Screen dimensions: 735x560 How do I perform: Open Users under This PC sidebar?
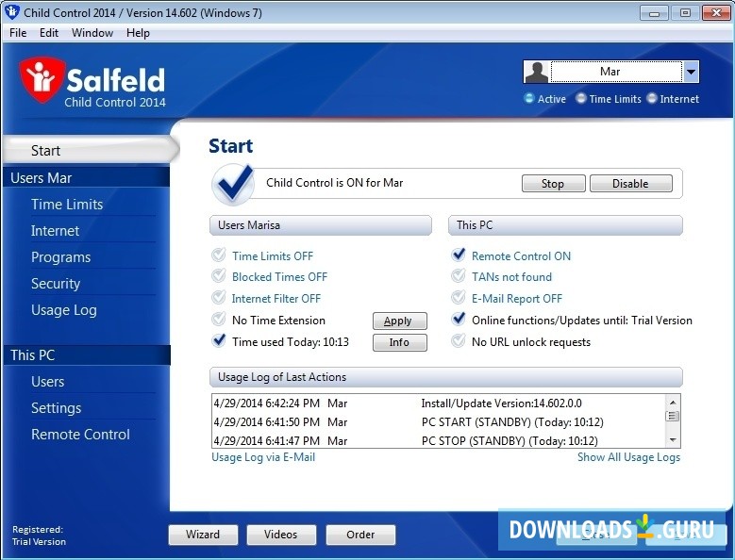pyautogui.click(x=47, y=382)
